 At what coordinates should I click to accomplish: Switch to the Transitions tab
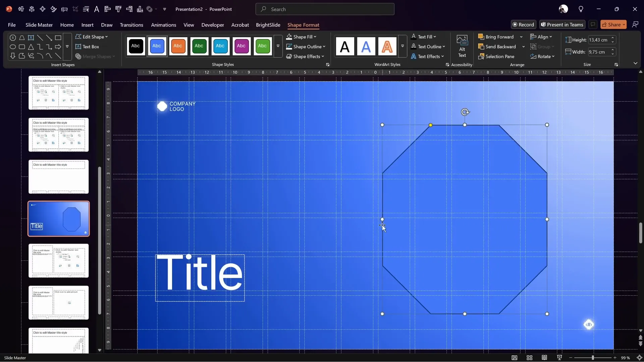click(x=131, y=25)
